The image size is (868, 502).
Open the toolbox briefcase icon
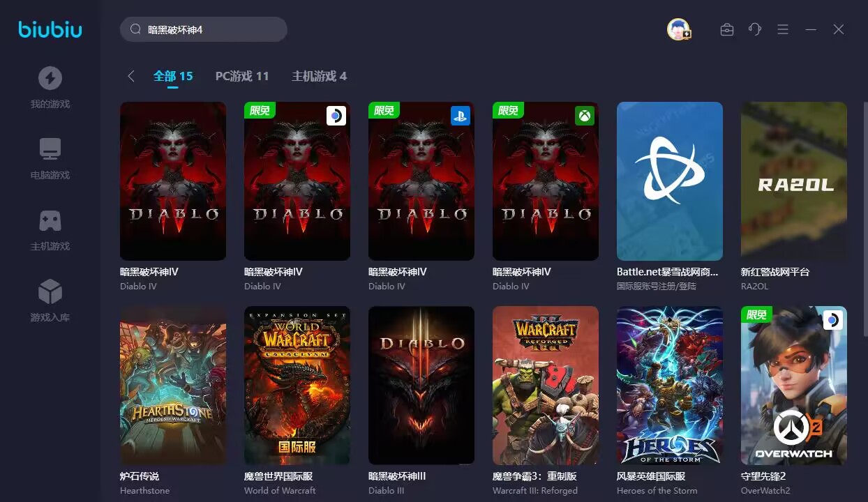[727, 29]
